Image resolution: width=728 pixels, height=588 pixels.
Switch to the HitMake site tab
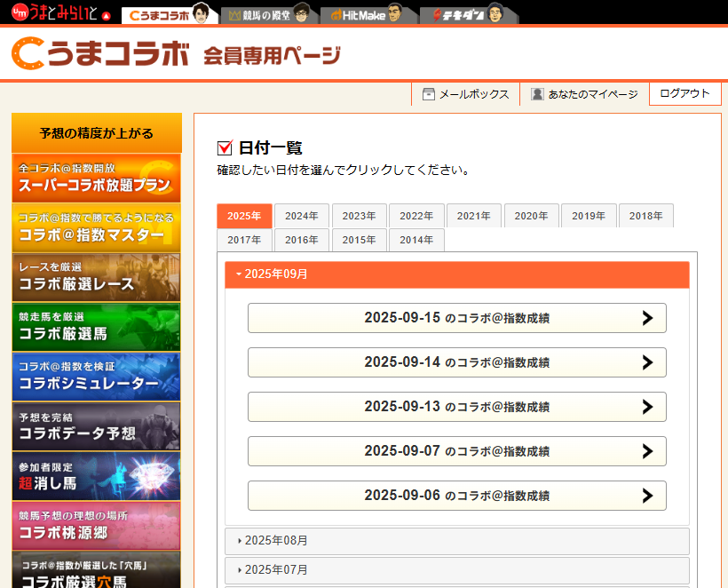pyautogui.click(x=368, y=14)
